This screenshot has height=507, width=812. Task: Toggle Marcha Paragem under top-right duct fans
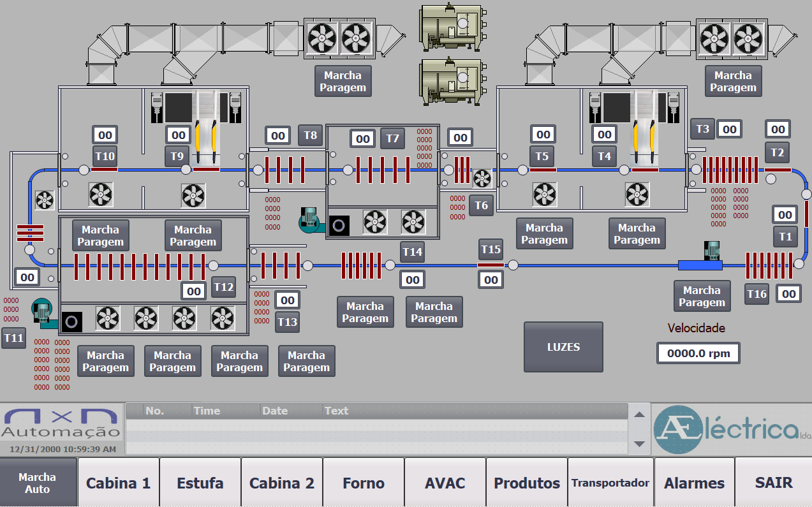coord(733,82)
